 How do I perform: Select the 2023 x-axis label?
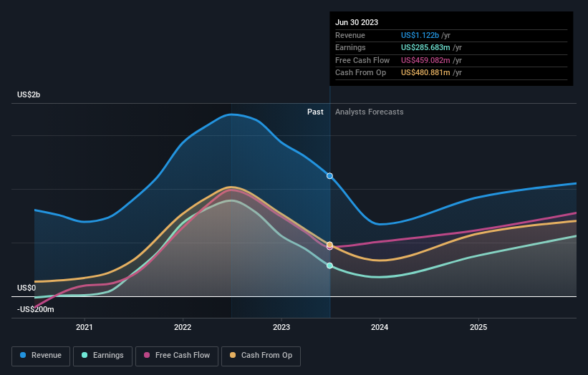[281, 327]
